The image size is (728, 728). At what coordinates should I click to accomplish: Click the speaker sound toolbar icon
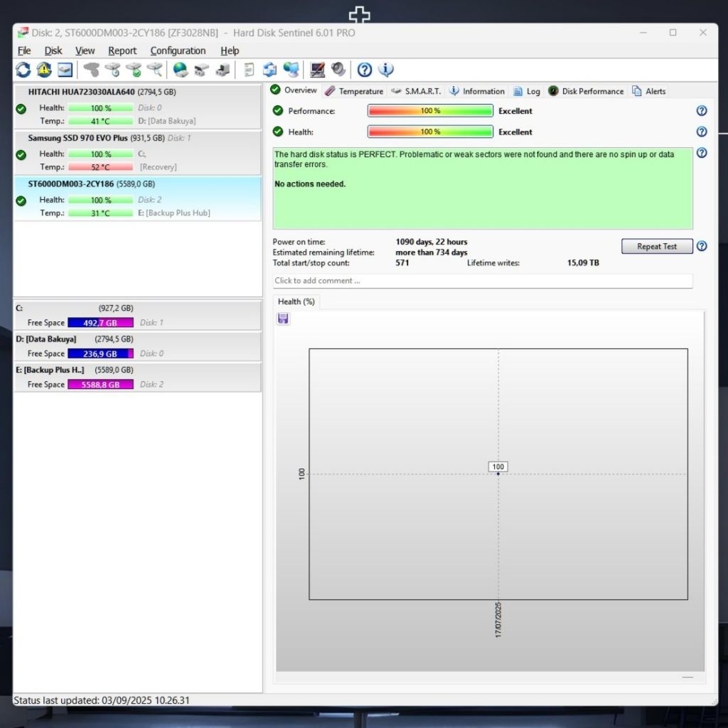(338, 70)
